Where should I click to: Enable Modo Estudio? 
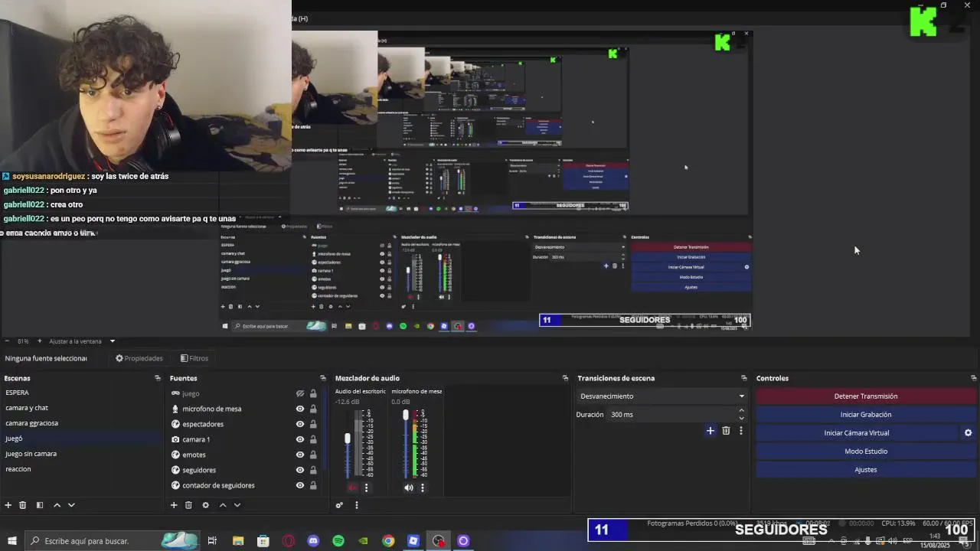point(866,452)
